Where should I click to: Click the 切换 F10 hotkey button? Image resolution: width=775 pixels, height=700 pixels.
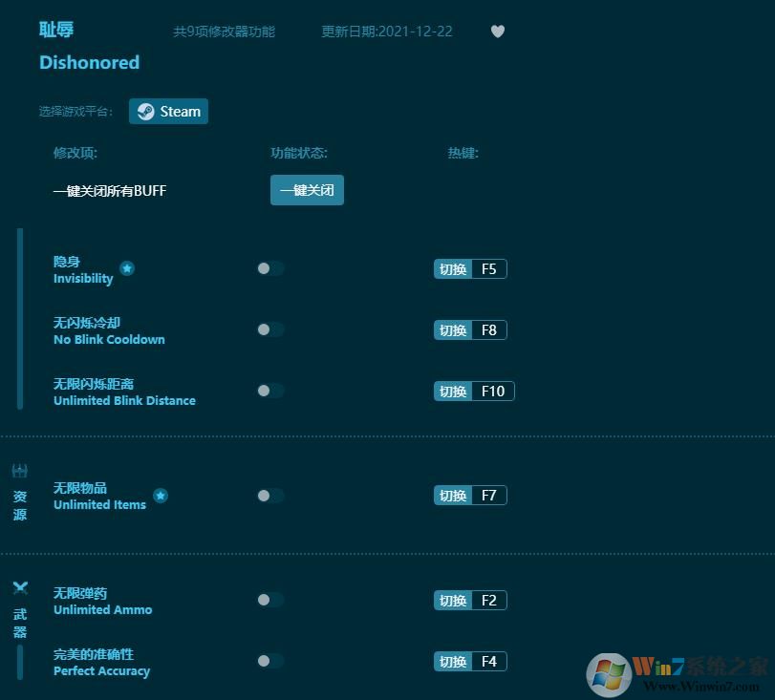click(x=474, y=392)
